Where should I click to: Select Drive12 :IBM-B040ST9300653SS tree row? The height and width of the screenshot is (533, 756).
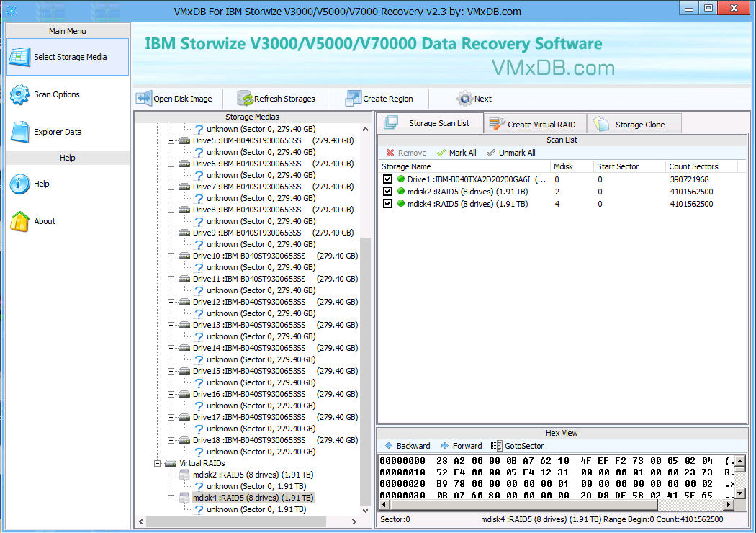tap(275, 302)
